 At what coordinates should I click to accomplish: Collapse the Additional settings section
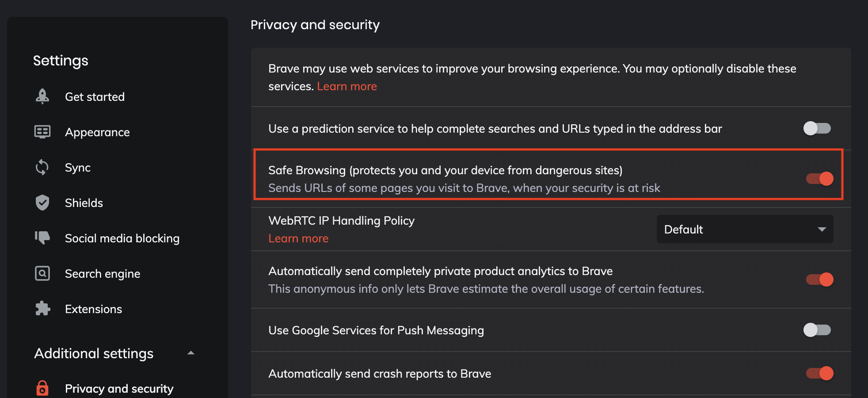(x=191, y=353)
